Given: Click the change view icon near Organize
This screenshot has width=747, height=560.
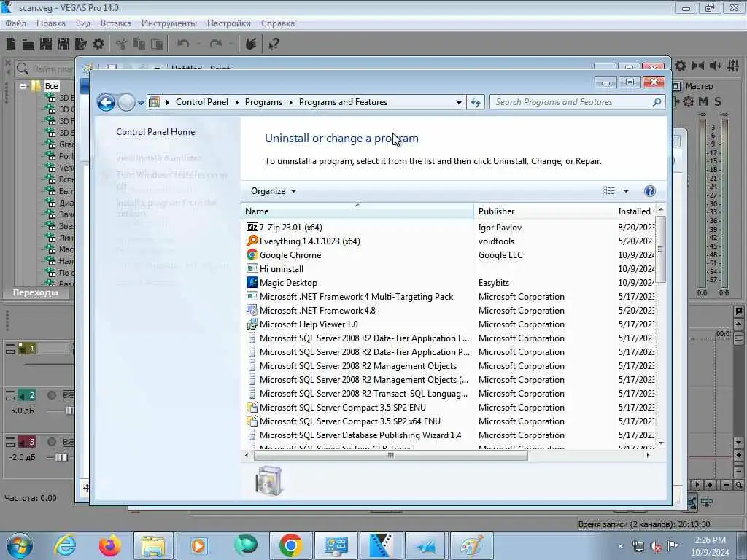Looking at the screenshot, I should click(609, 191).
